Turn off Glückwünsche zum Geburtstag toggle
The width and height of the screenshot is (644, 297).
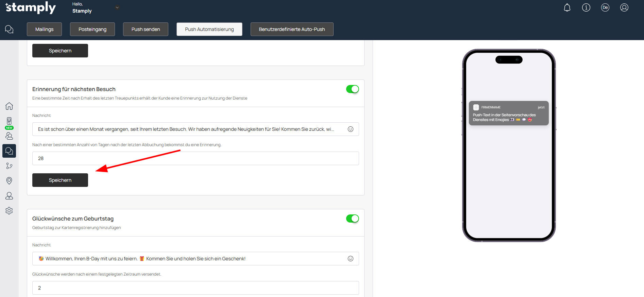(352, 219)
